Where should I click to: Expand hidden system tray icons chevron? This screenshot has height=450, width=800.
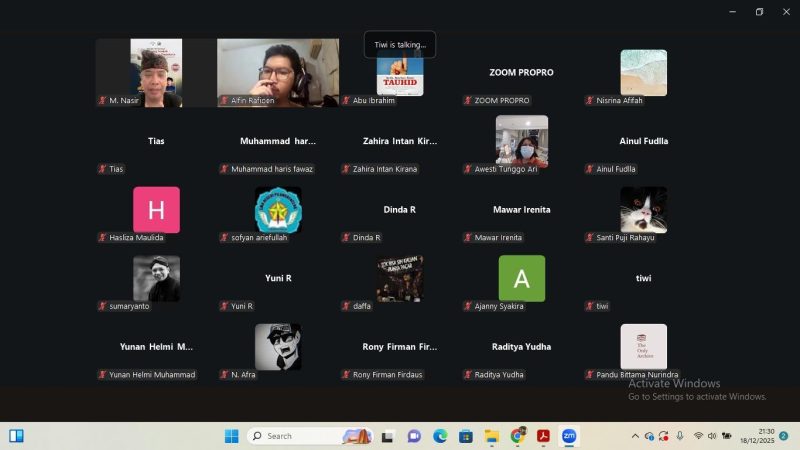634,436
